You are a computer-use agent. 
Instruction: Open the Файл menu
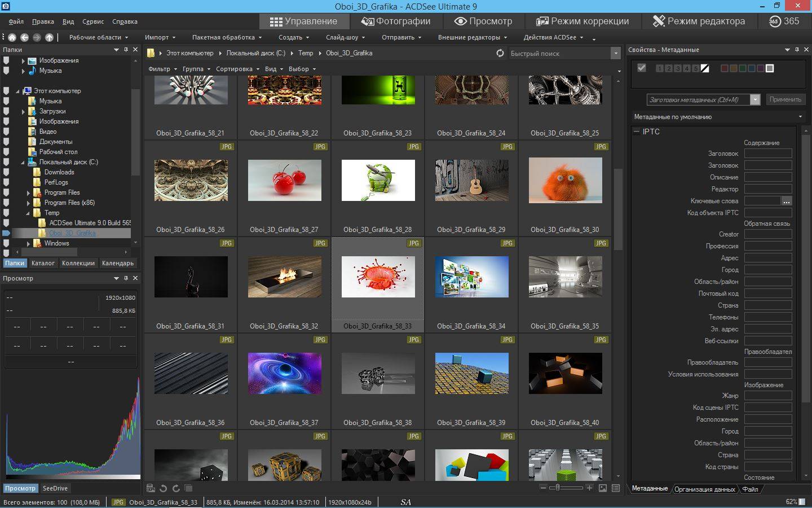pos(16,21)
